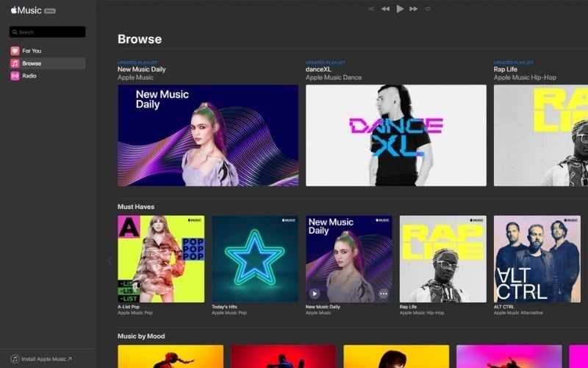Open the danceXL featured banner
The image size is (588, 368).
coord(396,135)
